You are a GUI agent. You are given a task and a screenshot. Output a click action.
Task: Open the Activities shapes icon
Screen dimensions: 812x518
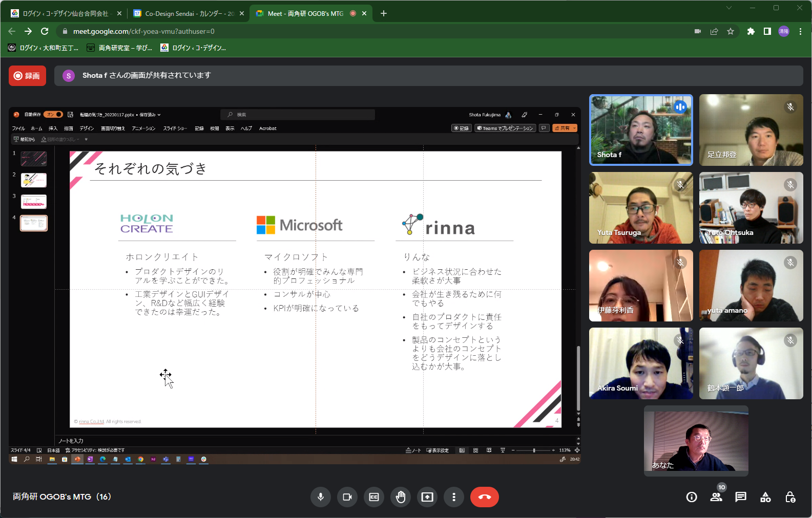765,497
